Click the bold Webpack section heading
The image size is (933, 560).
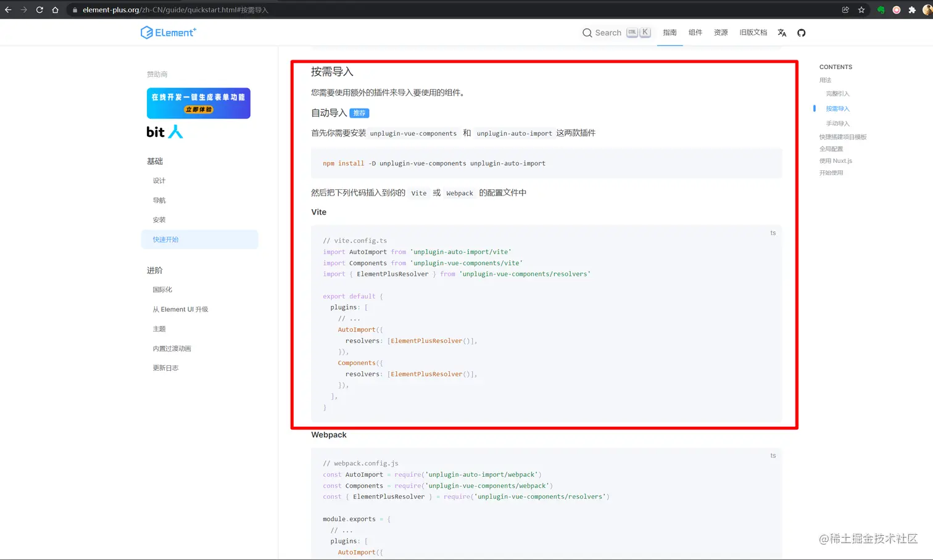coord(329,435)
